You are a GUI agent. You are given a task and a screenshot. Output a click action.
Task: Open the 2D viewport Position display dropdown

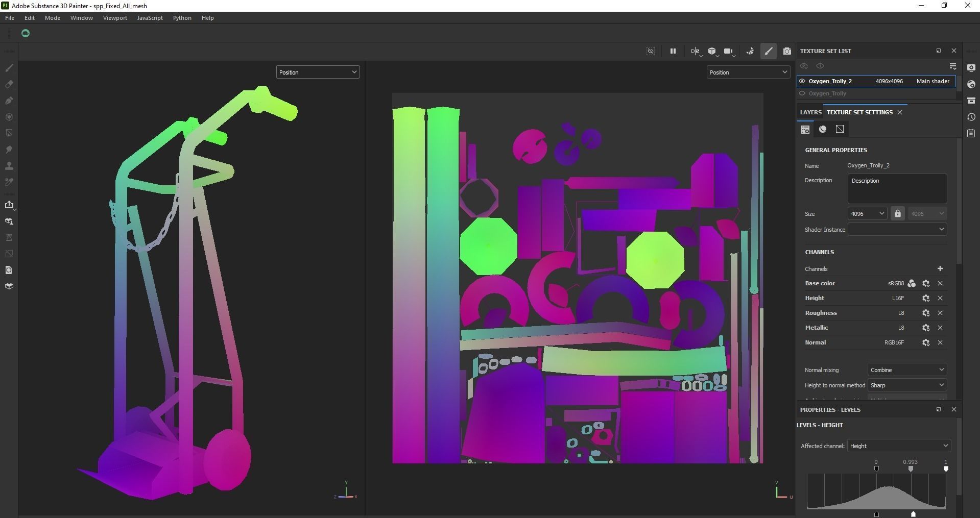748,72
